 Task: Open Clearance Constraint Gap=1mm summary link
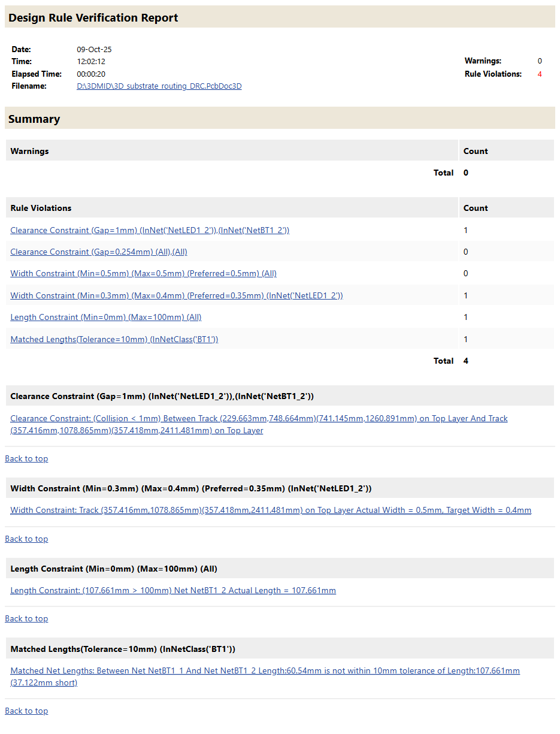pyautogui.click(x=150, y=230)
